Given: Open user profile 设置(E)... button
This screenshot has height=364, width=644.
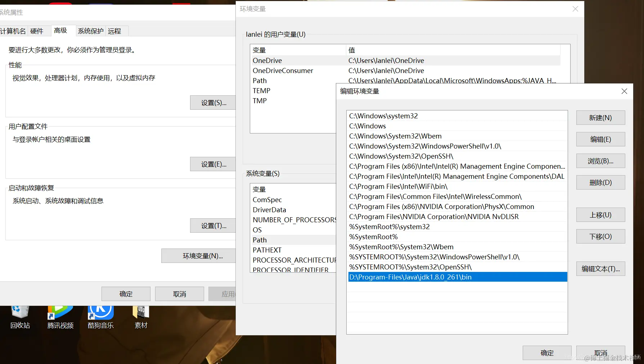Looking at the screenshot, I should click(x=213, y=164).
